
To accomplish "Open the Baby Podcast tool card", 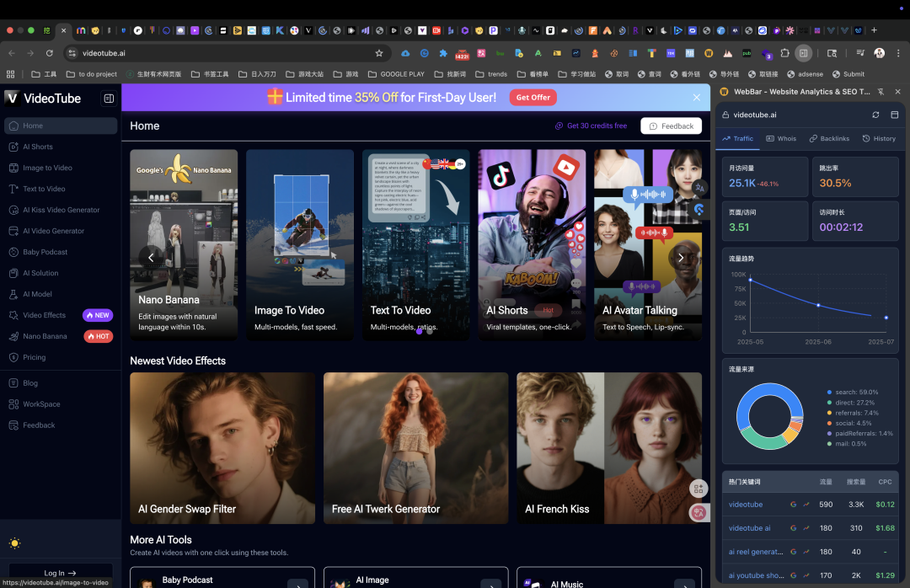I will 222,578.
